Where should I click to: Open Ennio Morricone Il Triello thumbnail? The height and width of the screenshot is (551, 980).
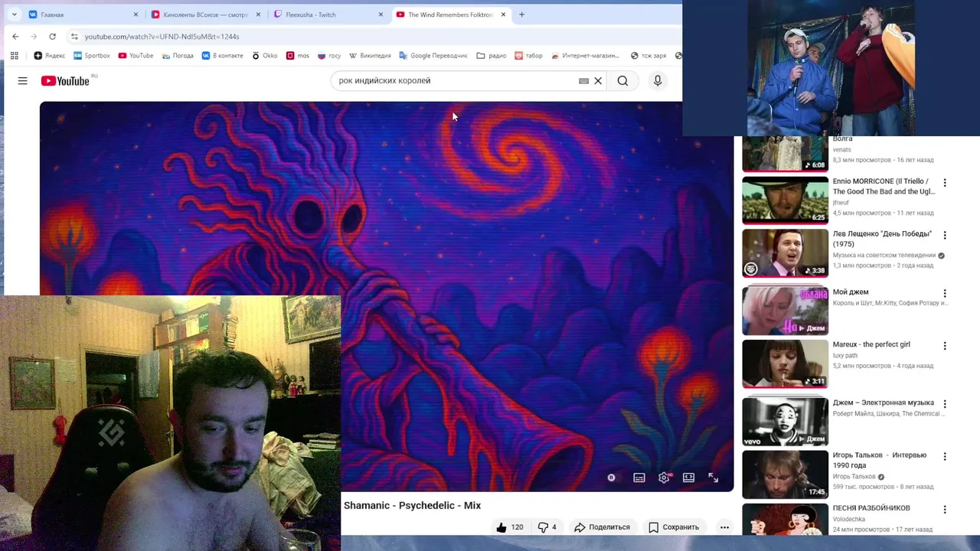[x=785, y=200]
